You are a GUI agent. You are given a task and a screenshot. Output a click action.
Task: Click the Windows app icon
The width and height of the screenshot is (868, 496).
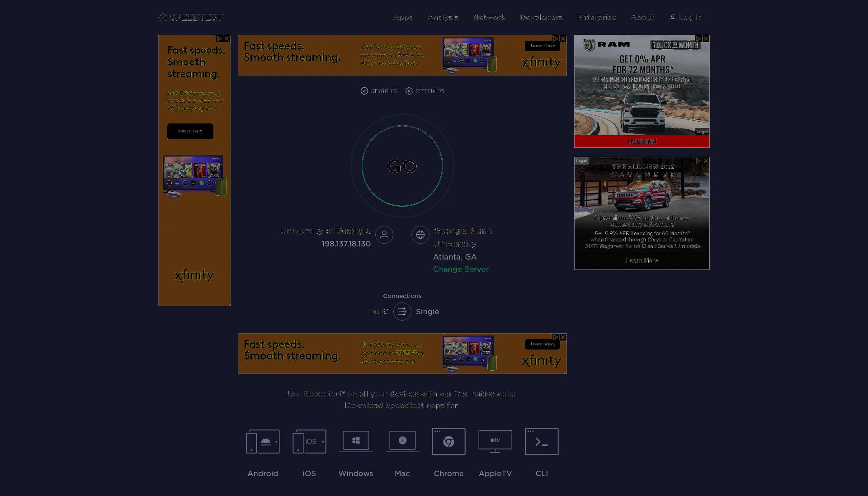pos(356,441)
